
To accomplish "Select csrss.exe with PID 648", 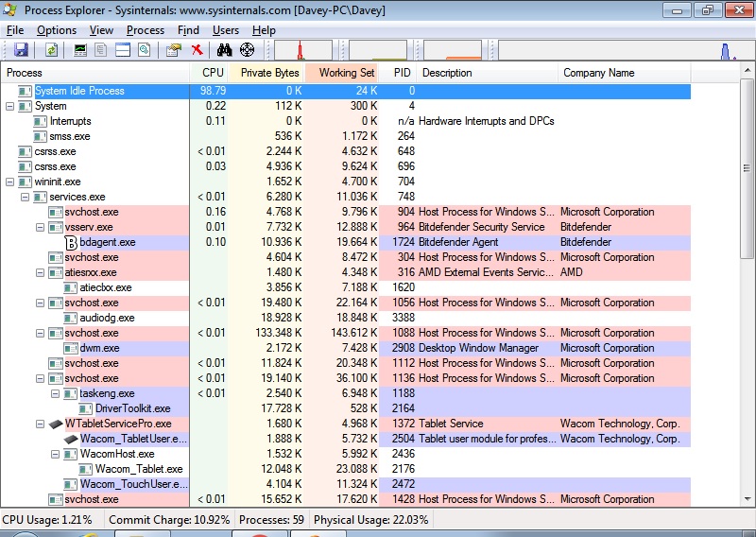I will click(346, 151).
